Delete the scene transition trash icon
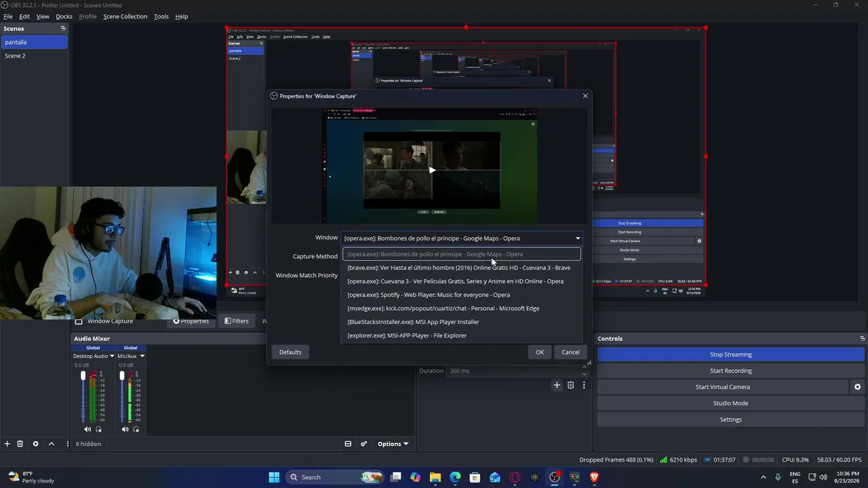 click(x=570, y=385)
